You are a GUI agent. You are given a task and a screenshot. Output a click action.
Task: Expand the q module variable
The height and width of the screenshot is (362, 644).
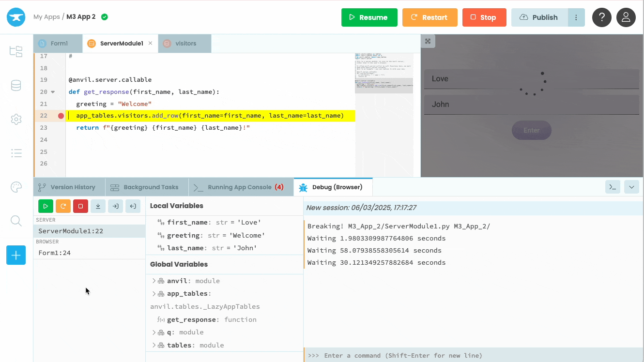[154, 332]
